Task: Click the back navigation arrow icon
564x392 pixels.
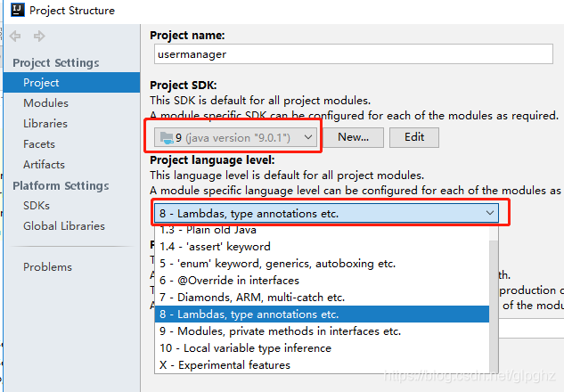Action: (15, 36)
